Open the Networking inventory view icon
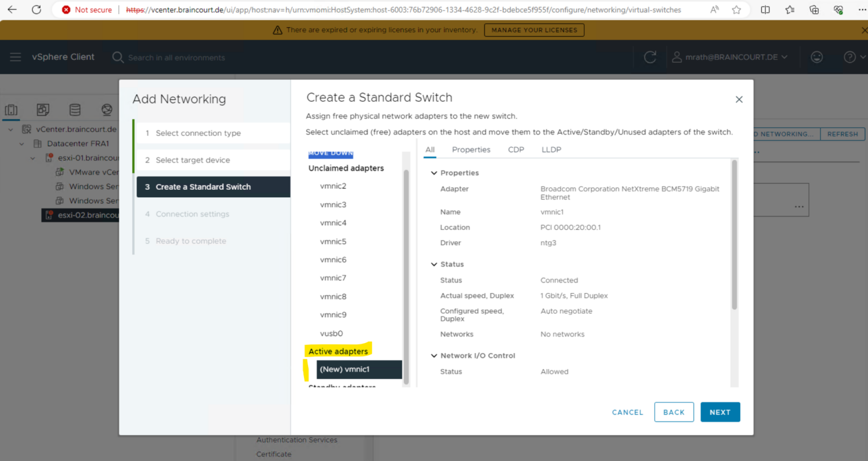Viewport: 868px width, 461px height. coord(107,110)
